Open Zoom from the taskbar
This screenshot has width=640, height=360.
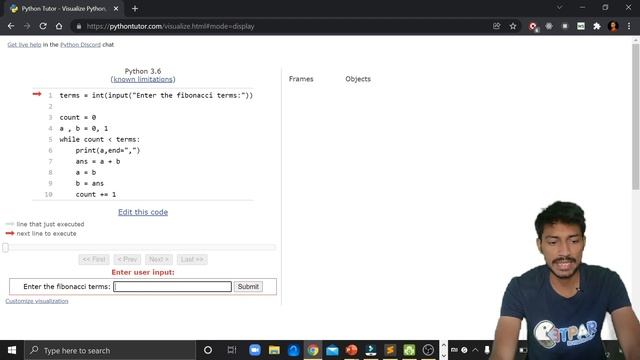[x=255, y=350]
